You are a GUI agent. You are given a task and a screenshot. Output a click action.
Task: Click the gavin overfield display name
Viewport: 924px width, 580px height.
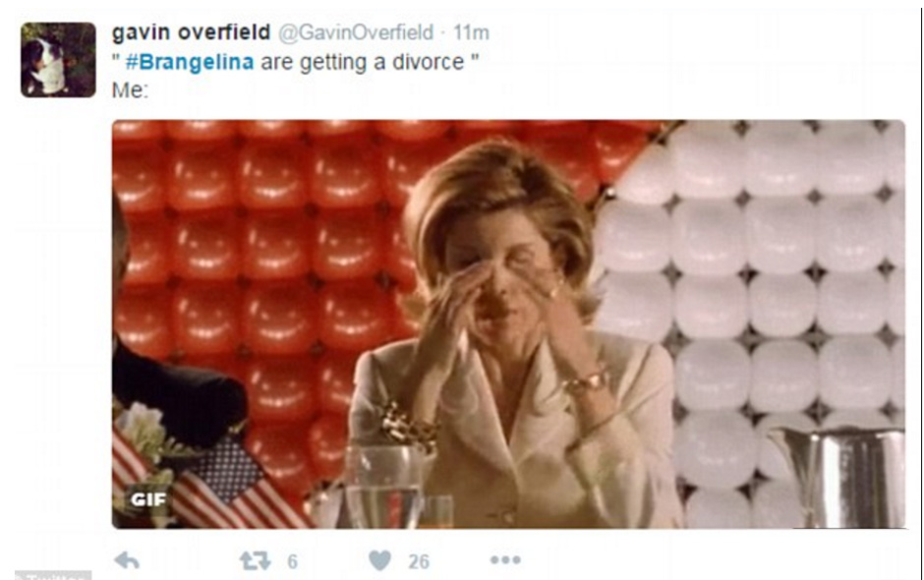tap(191, 32)
